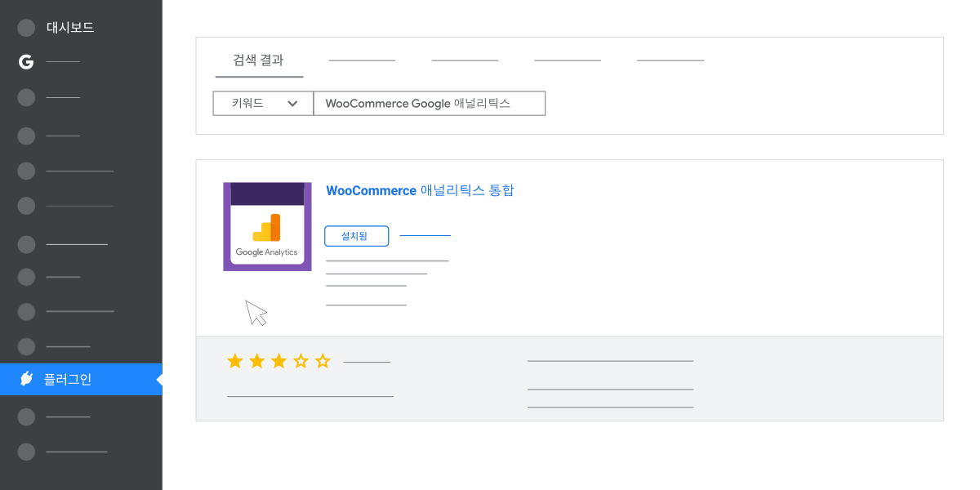This screenshot has height=490, width=980.
Task: Click the circle icon next to 대시보드
Action: tap(26, 28)
